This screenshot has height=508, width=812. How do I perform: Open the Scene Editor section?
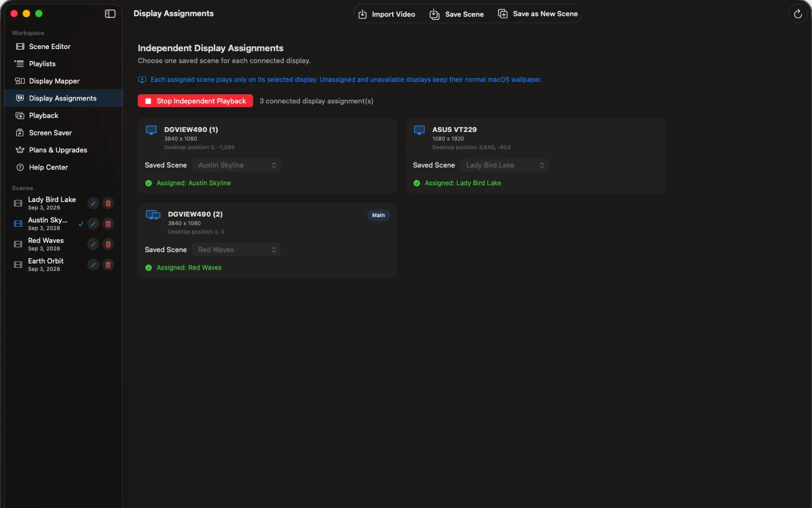(63, 47)
